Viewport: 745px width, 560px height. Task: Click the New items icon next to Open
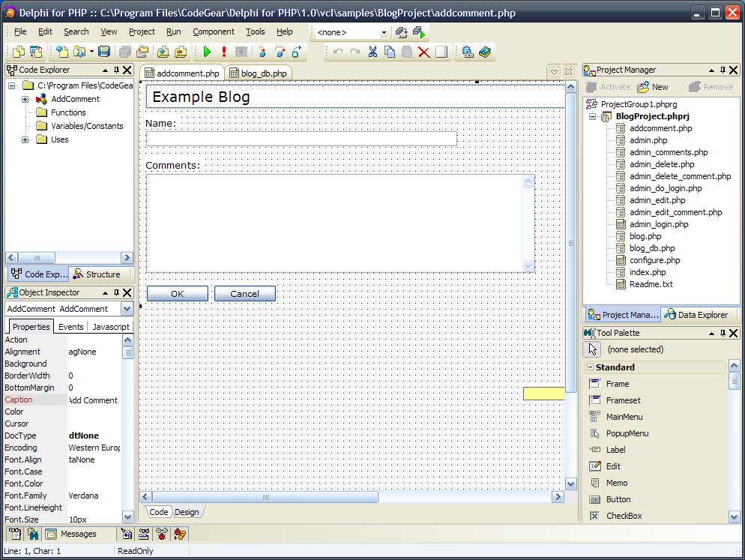[x=61, y=52]
